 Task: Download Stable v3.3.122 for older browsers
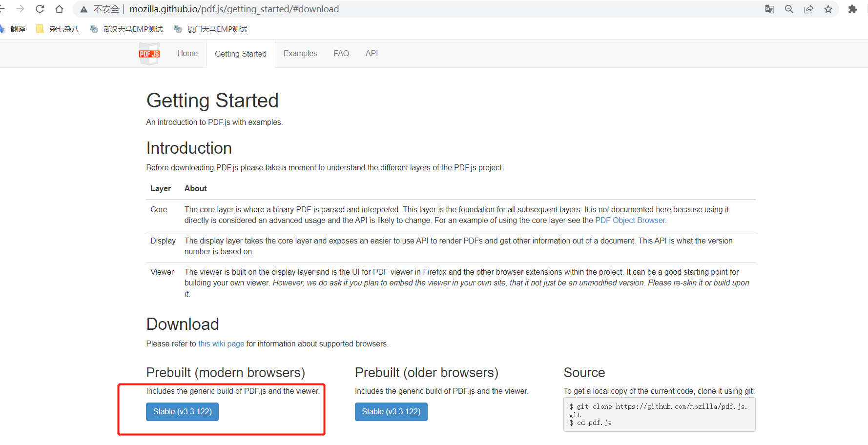391,411
